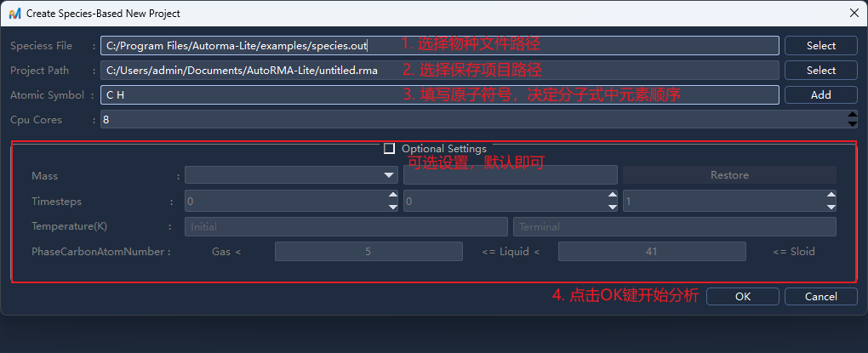The width and height of the screenshot is (868, 353).
Task: Increase Cpu Cores with up arrow
Action: click(854, 115)
